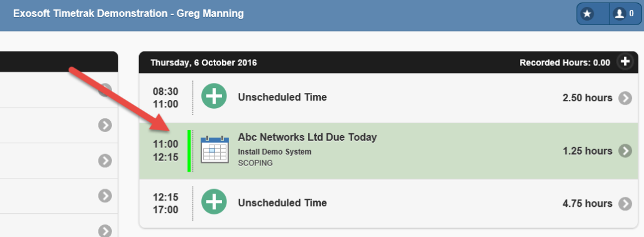Click left panel chevron partly behind red arrow
This screenshot has height=237, width=644.
pos(105,89)
